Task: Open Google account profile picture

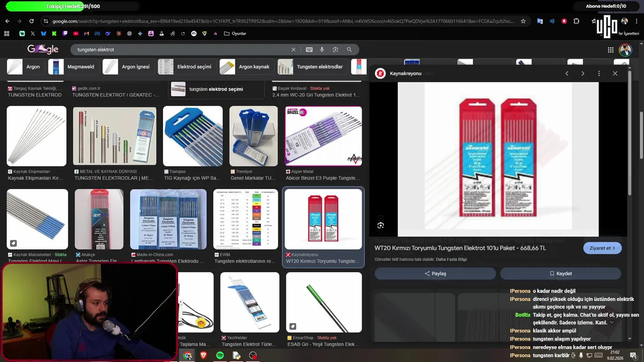Action: tap(625, 50)
